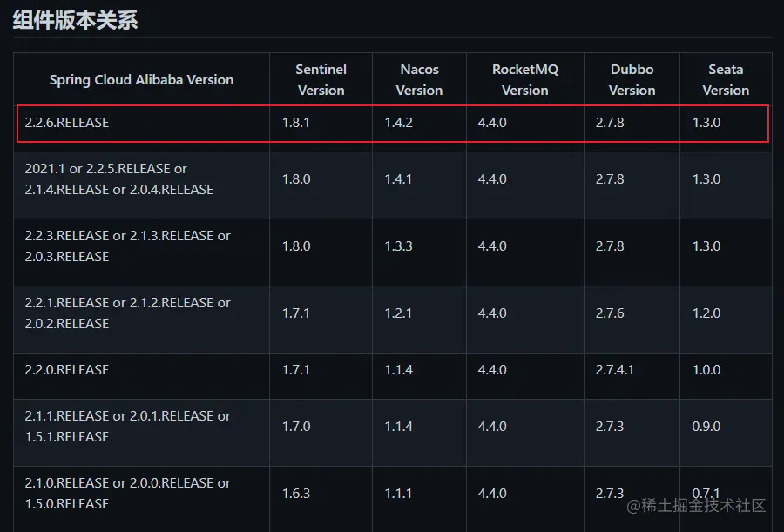
Task: Select the Nacos Version column header
Action: (419, 79)
